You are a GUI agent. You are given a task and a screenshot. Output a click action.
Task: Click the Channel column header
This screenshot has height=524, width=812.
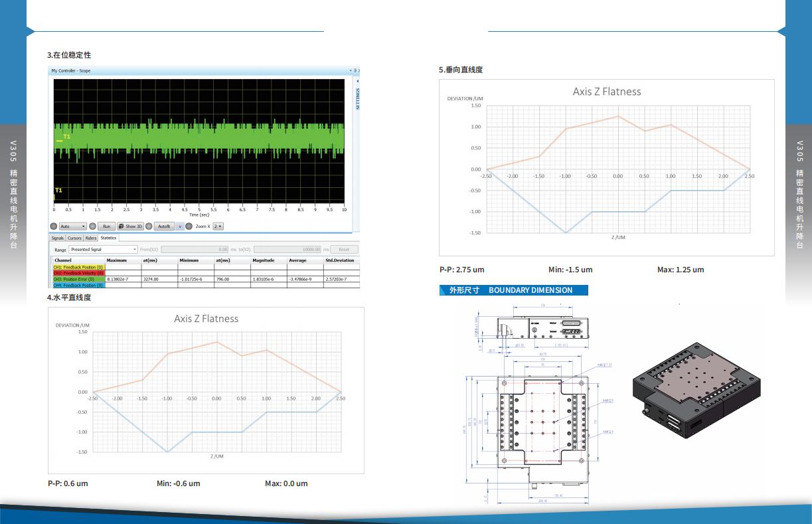[78, 260]
